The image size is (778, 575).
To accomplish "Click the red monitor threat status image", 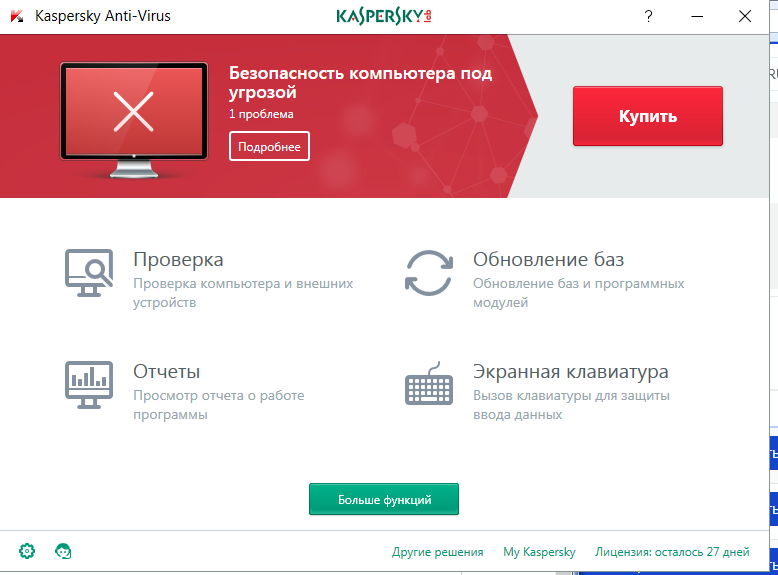I will pyautogui.click(x=134, y=120).
